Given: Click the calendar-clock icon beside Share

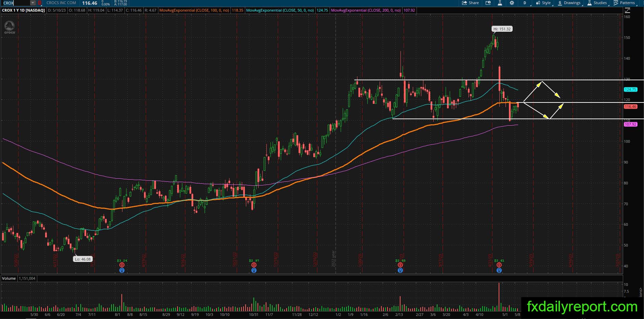Looking at the screenshot, I should [488, 3].
